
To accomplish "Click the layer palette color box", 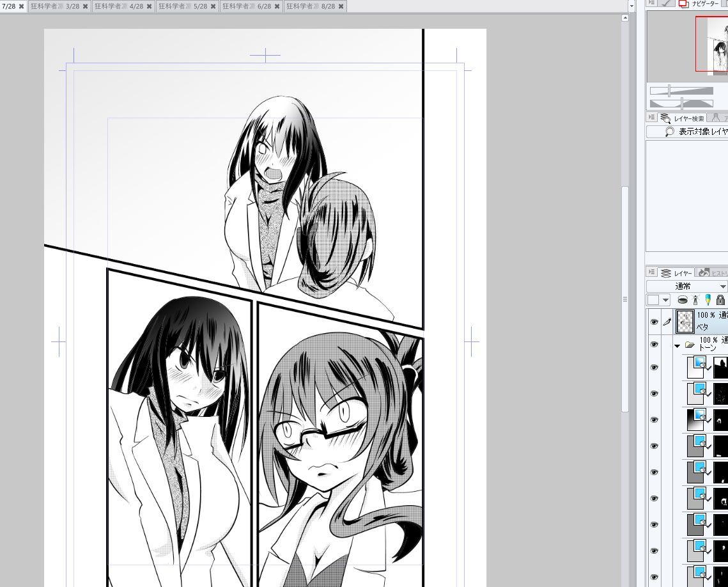I will (x=653, y=300).
